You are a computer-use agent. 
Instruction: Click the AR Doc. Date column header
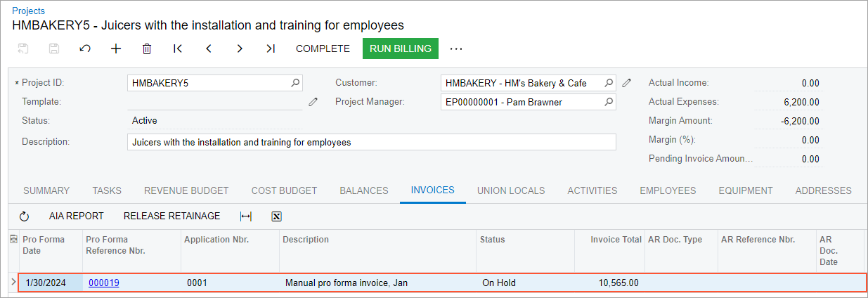tap(841, 250)
